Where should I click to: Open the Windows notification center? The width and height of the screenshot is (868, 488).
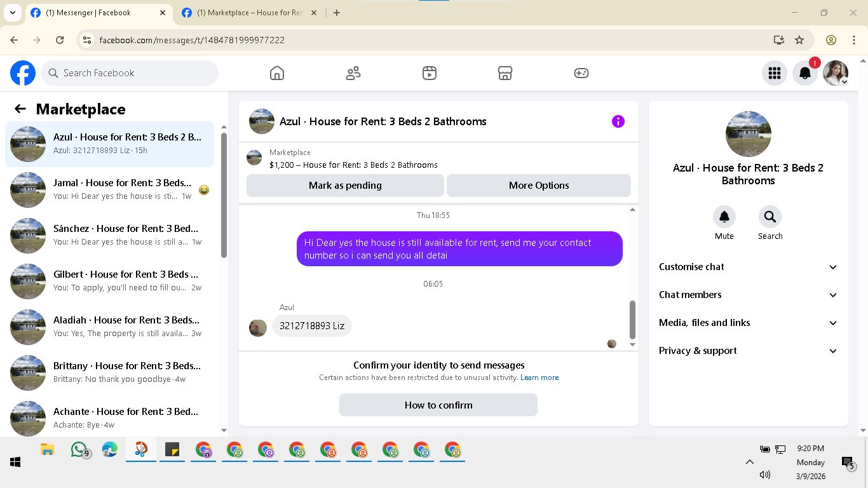pos(847,463)
